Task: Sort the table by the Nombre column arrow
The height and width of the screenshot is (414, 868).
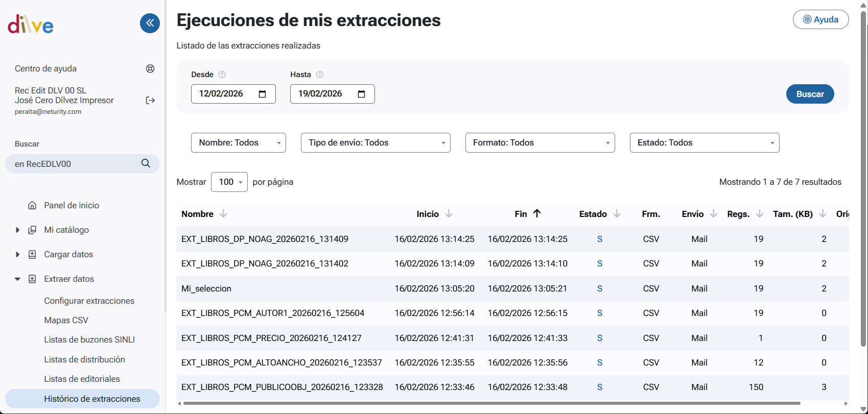Action: [x=223, y=214]
